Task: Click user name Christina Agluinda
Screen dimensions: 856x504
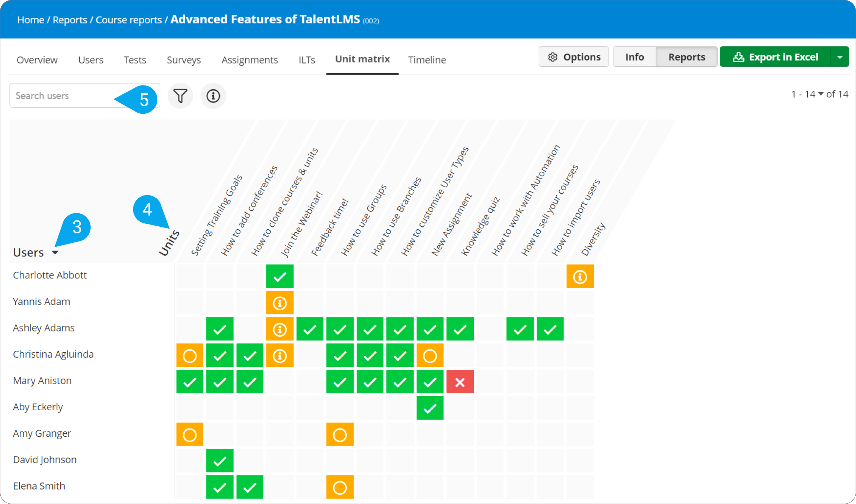Action: coord(53,354)
